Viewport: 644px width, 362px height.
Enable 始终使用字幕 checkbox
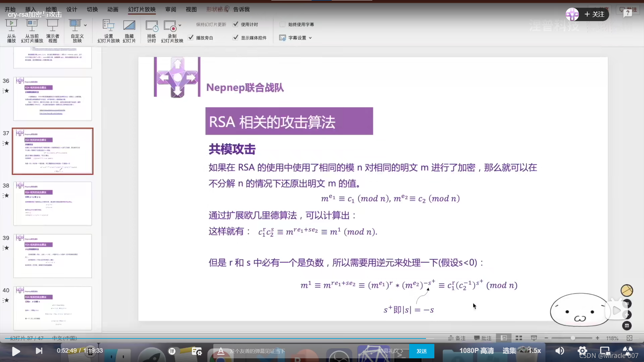coord(282,24)
